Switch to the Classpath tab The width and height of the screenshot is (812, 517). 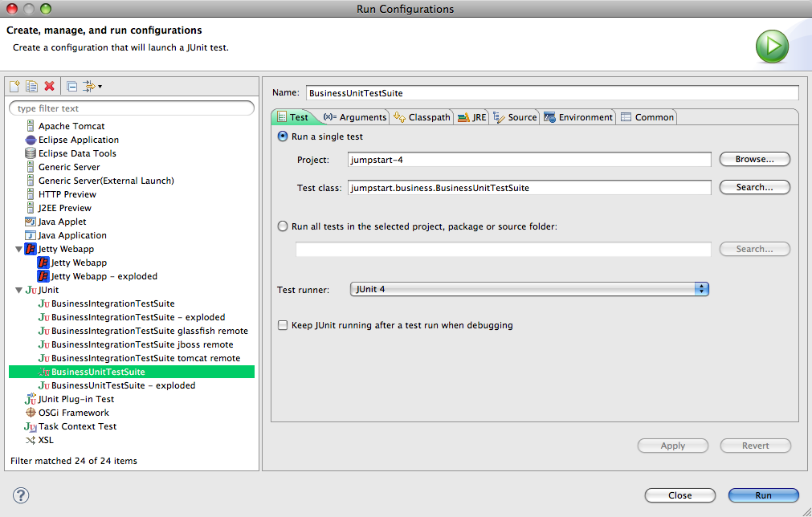click(422, 117)
